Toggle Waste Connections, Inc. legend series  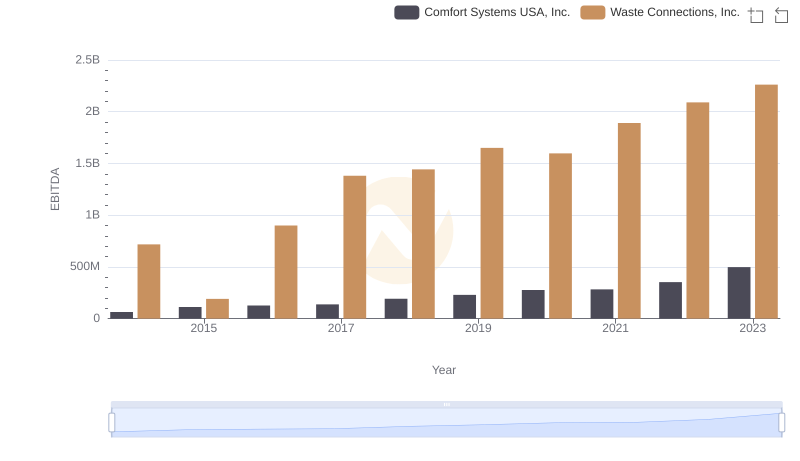point(660,12)
